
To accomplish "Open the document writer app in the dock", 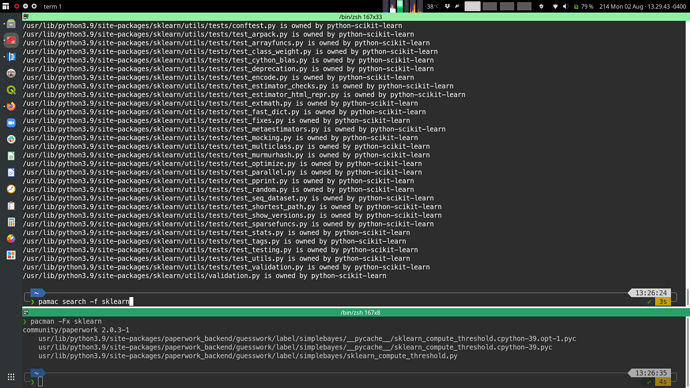I will [11, 172].
